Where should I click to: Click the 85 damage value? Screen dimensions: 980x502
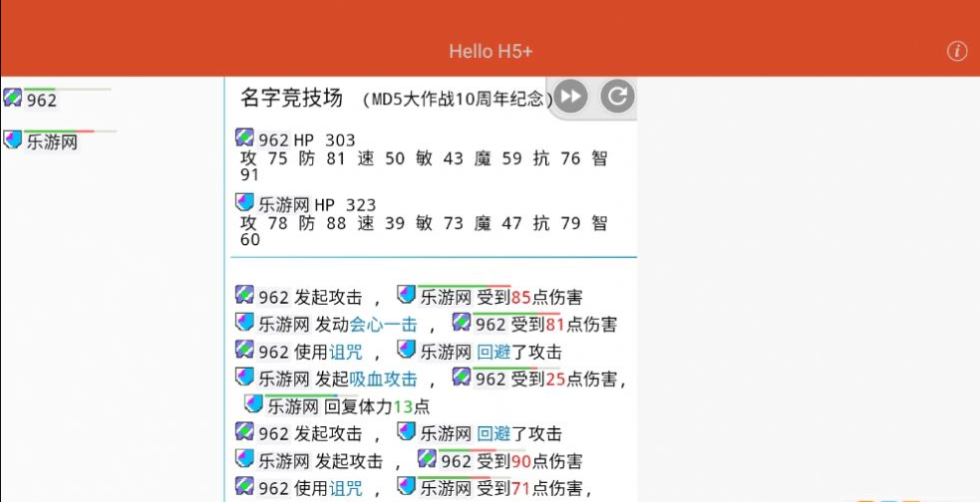(520, 297)
